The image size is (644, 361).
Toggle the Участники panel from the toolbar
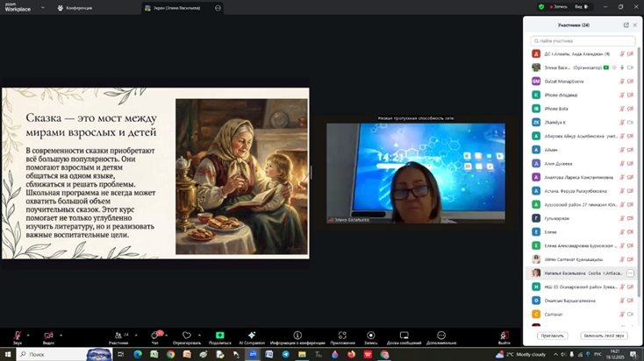click(x=118, y=336)
